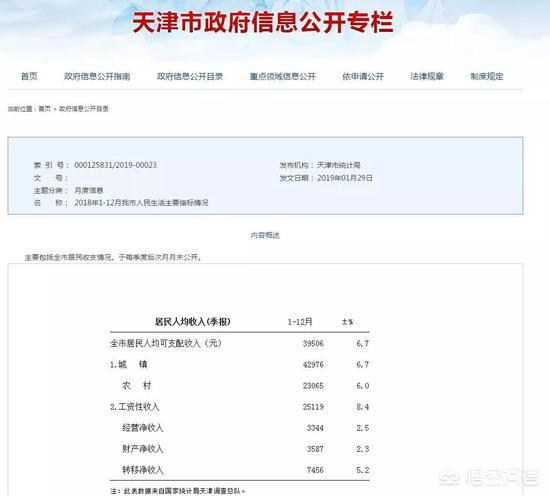Click the value 42976
This screenshot has width=550, height=496.
tap(313, 365)
